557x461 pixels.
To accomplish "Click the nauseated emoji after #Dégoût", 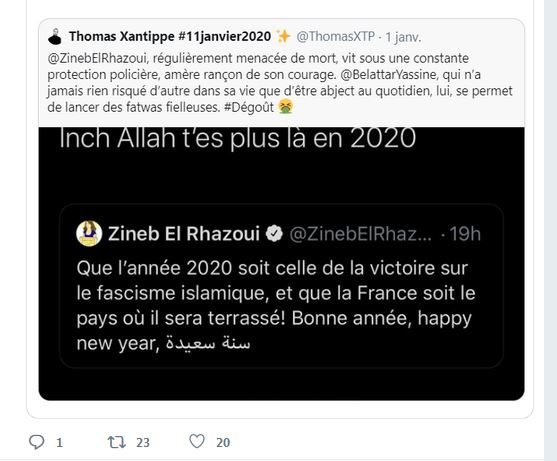I will (286, 107).
